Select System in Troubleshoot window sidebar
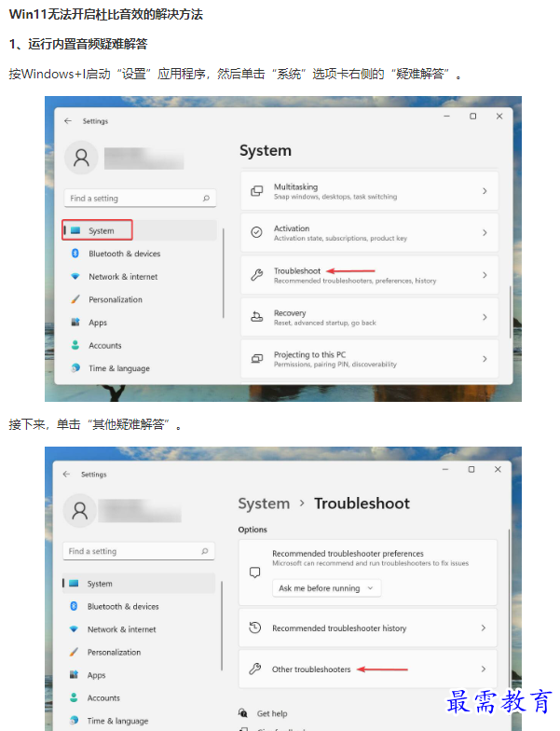The image size is (560, 731). [138, 584]
